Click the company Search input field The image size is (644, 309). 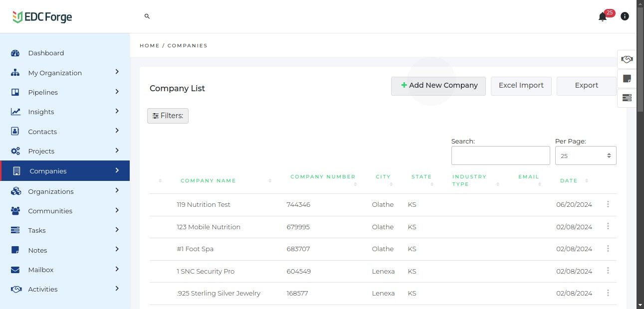click(x=501, y=155)
